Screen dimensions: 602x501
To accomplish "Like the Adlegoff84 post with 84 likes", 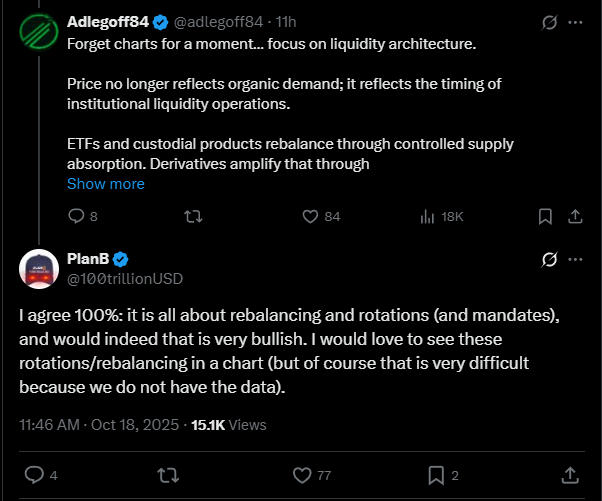I will 310,216.
